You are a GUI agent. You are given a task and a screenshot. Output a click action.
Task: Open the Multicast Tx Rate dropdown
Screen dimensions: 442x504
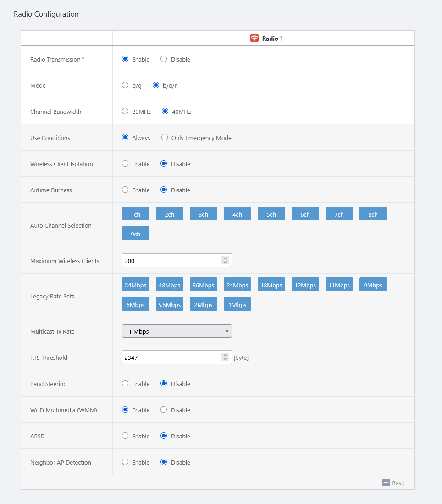click(177, 331)
